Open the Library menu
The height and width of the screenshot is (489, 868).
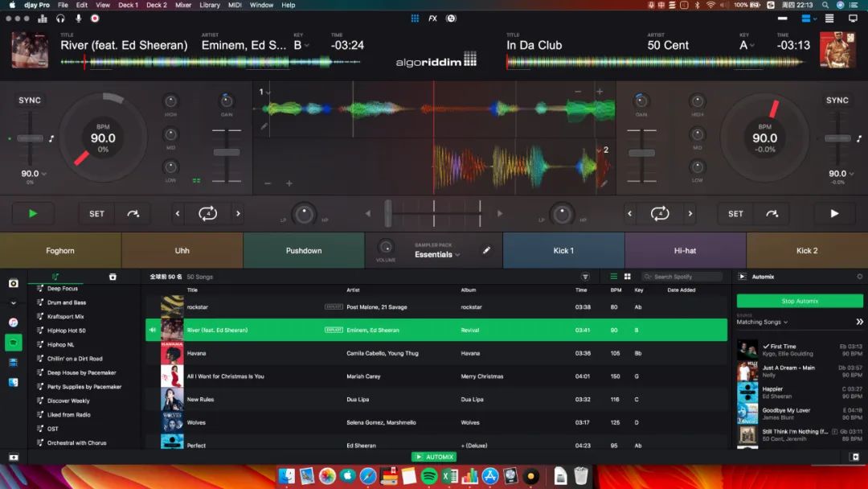point(210,5)
